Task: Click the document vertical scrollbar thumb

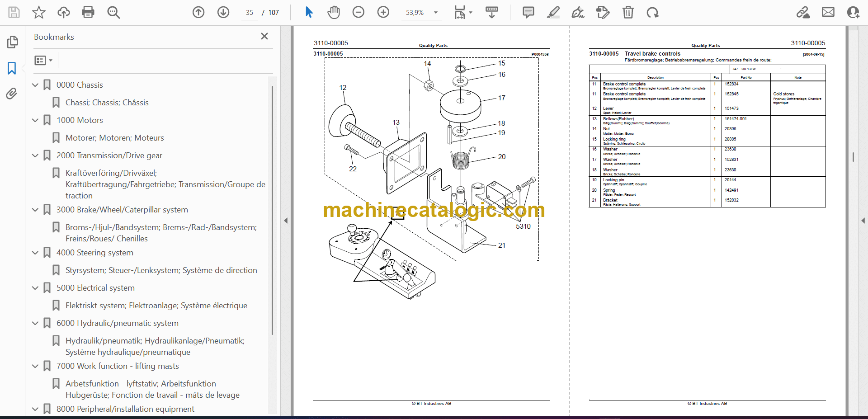Action: [853, 157]
